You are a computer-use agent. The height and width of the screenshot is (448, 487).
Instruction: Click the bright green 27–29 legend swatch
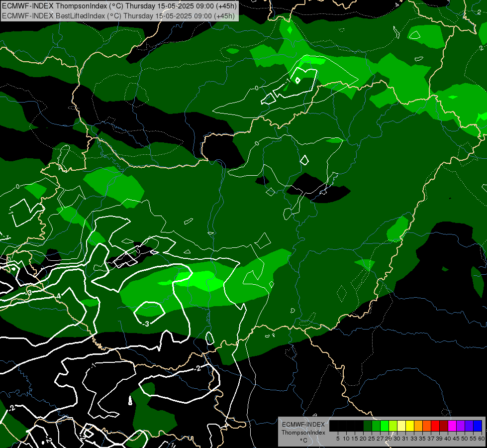(x=385, y=426)
